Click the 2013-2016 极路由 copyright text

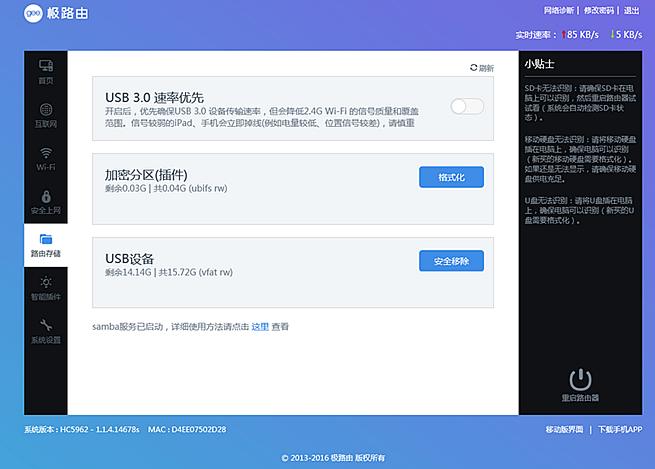(x=333, y=458)
